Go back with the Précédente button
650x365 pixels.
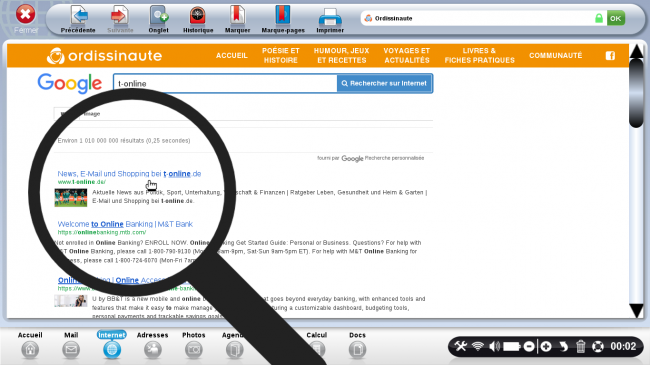[x=78, y=19]
